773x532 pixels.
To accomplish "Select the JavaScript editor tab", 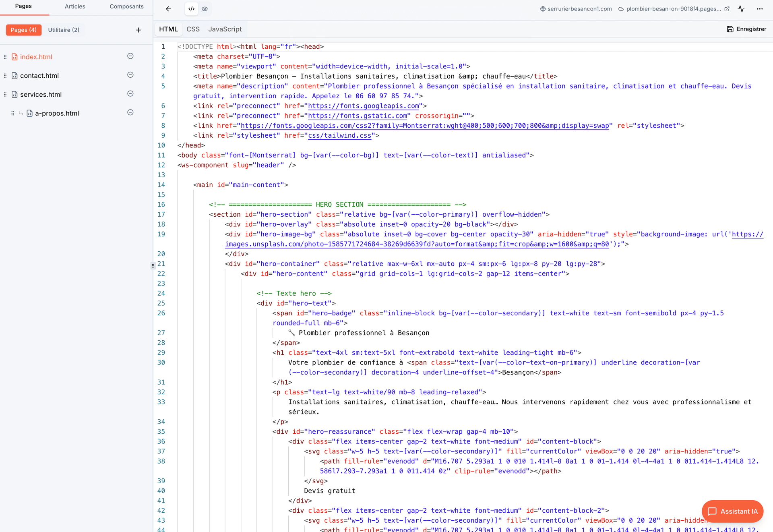I will pos(225,29).
